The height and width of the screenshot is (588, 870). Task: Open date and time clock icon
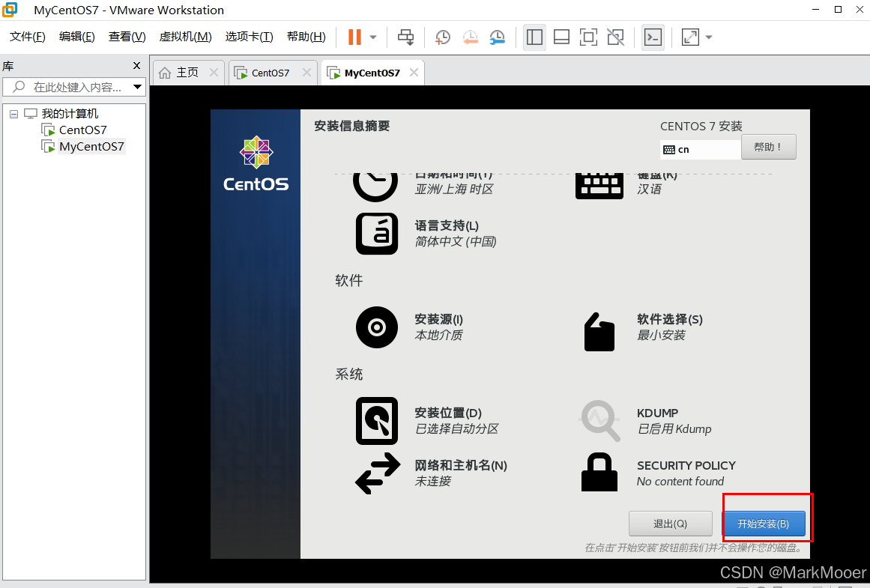375,187
